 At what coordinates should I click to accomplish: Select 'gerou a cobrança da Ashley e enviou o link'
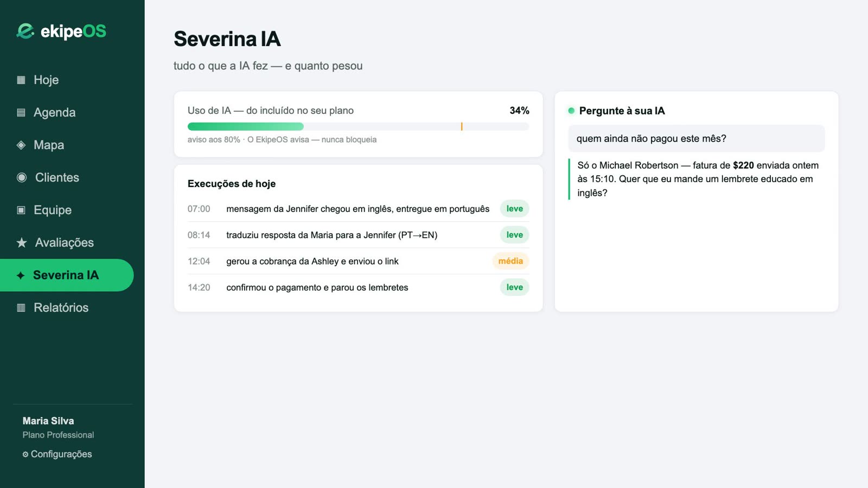point(312,261)
